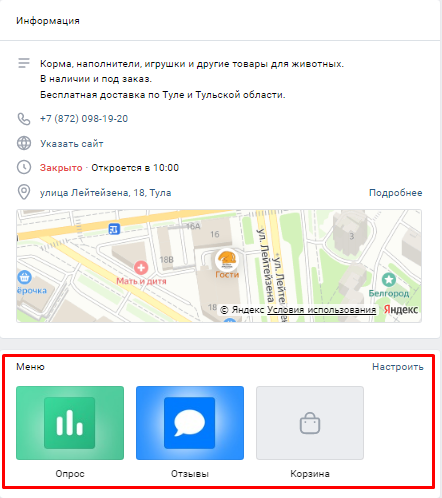Click address улица Лейтейзена, 18, Тула
Viewport: 442px width, 498px height.
[106, 193]
